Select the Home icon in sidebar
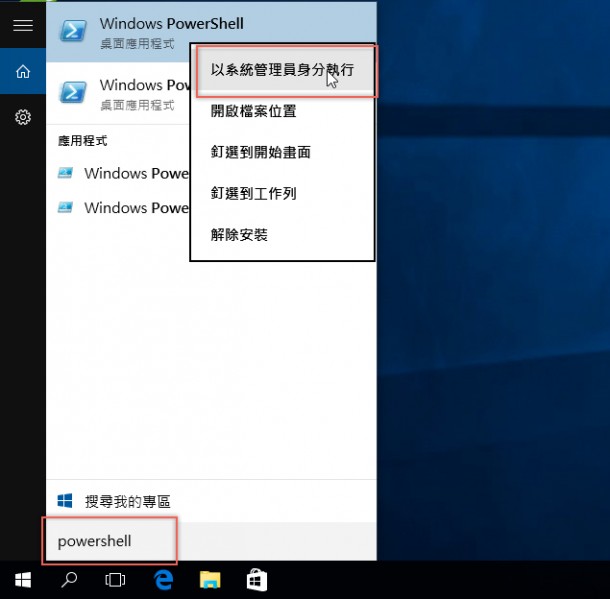Viewport: 610px width, 599px height. (23, 72)
